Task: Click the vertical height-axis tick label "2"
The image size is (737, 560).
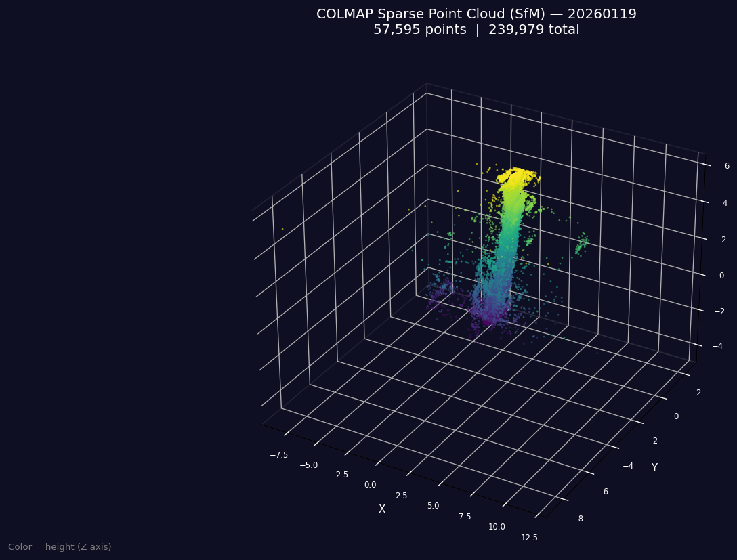Action: click(723, 240)
